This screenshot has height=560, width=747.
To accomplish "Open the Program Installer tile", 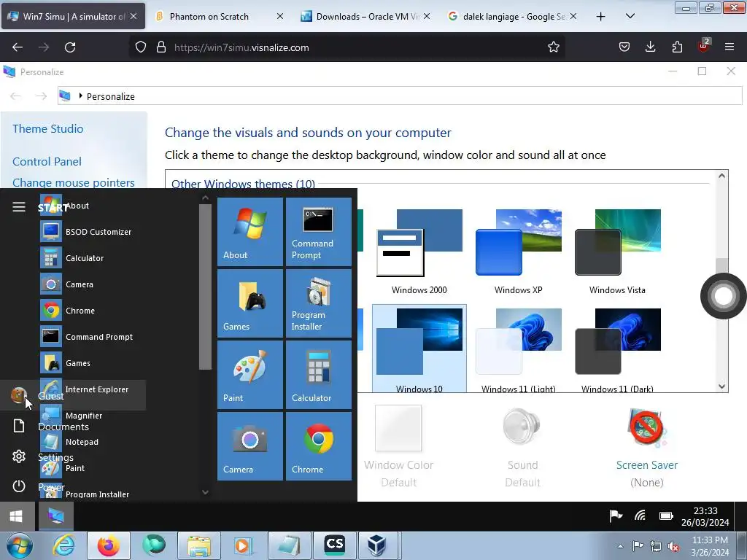I will [318, 303].
